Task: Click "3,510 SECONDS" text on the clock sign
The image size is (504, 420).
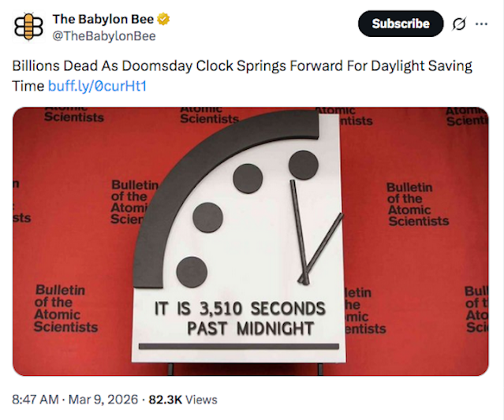Action: pos(264,307)
